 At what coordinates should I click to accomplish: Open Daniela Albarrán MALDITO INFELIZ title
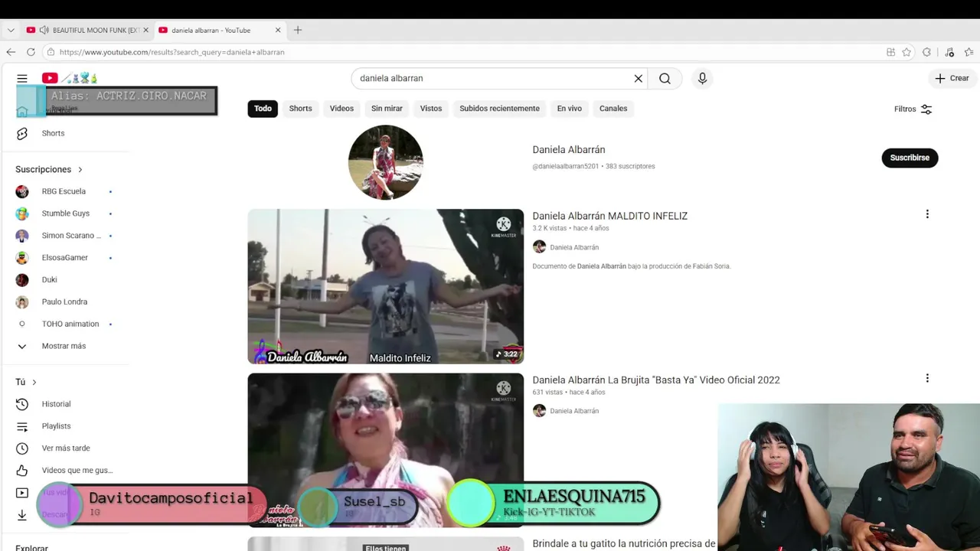click(610, 216)
